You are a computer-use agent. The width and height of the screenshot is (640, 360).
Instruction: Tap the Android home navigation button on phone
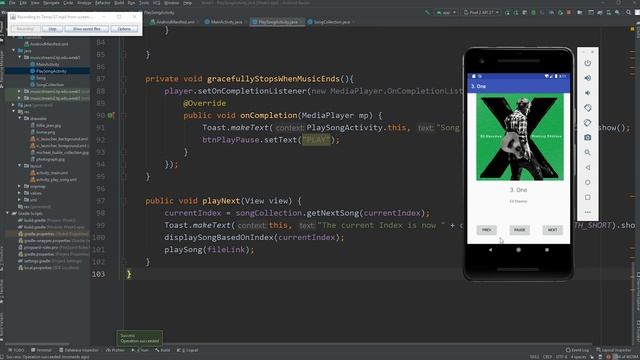[518, 250]
